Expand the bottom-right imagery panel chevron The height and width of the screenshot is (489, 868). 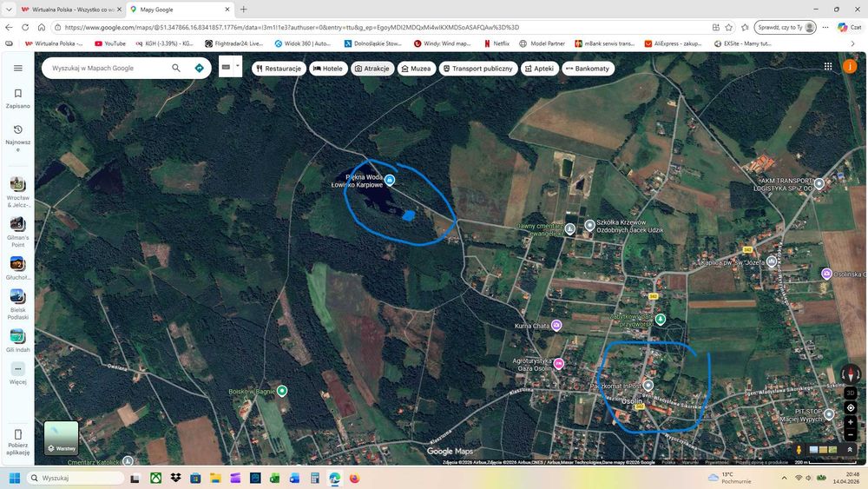click(850, 449)
